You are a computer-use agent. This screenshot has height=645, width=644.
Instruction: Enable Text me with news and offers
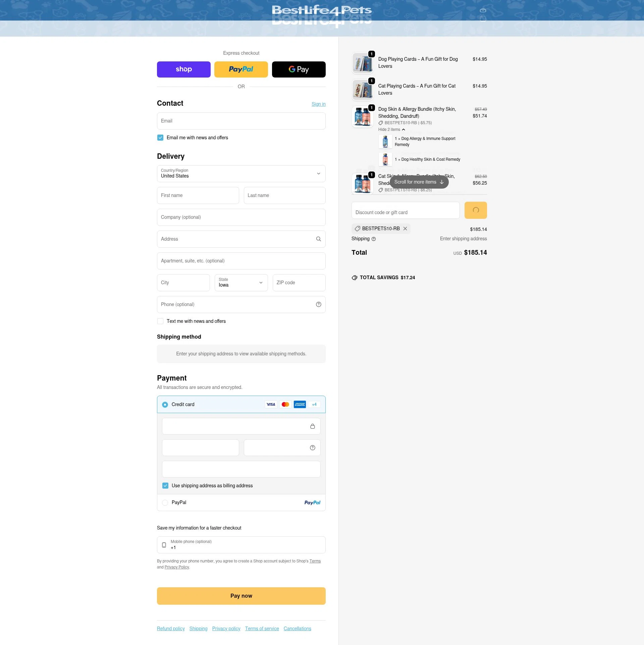pyautogui.click(x=160, y=321)
